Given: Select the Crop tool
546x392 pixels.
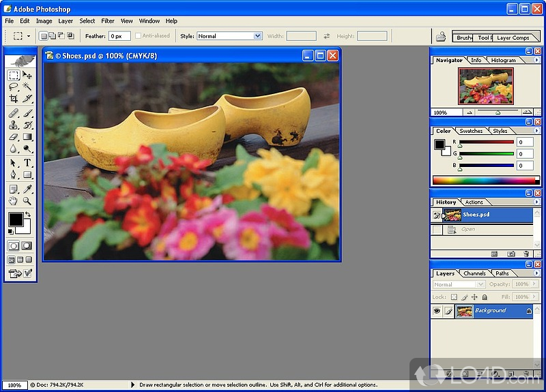Looking at the screenshot, I should 13,99.
